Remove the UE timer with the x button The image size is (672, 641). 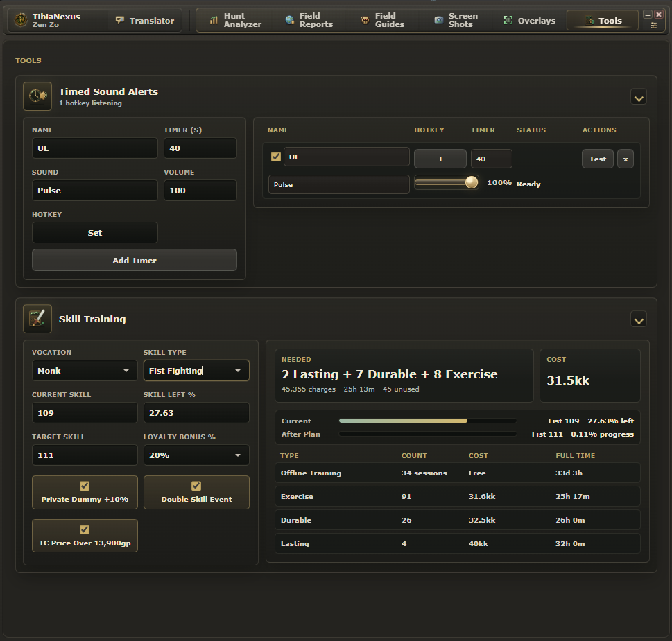(626, 159)
